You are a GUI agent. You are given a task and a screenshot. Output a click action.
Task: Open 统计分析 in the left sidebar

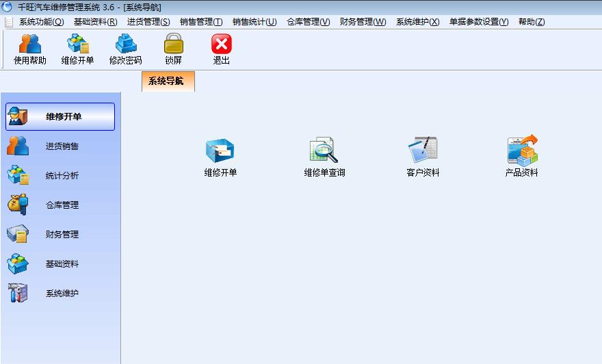pyautogui.click(x=60, y=175)
